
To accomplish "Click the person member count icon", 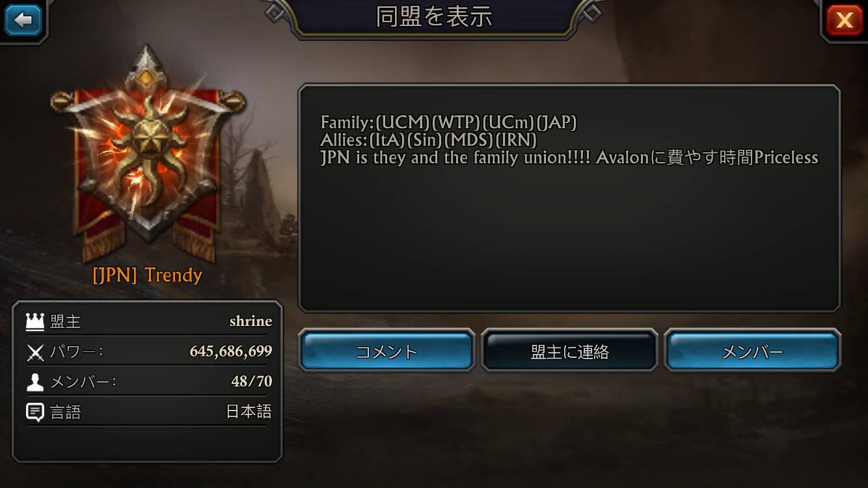I will tap(34, 382).
